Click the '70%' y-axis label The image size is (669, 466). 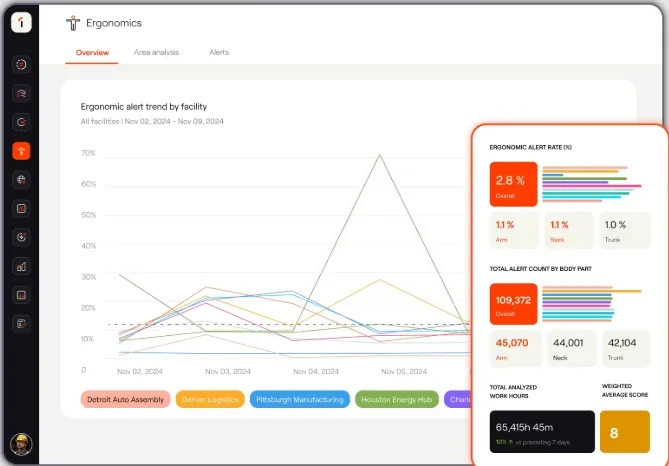click(88, 153)
